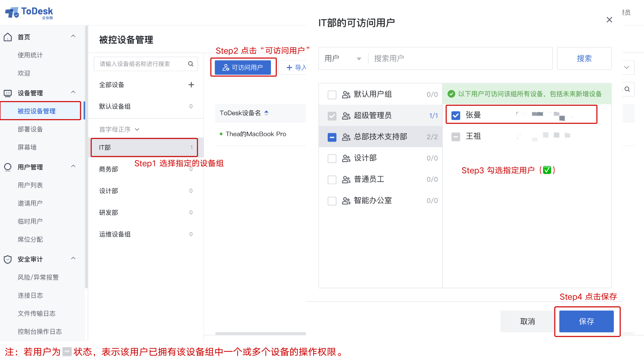Open the 用户 search type dropdown
The width and height of the screenshot is (644, 362).
(343, 59)
